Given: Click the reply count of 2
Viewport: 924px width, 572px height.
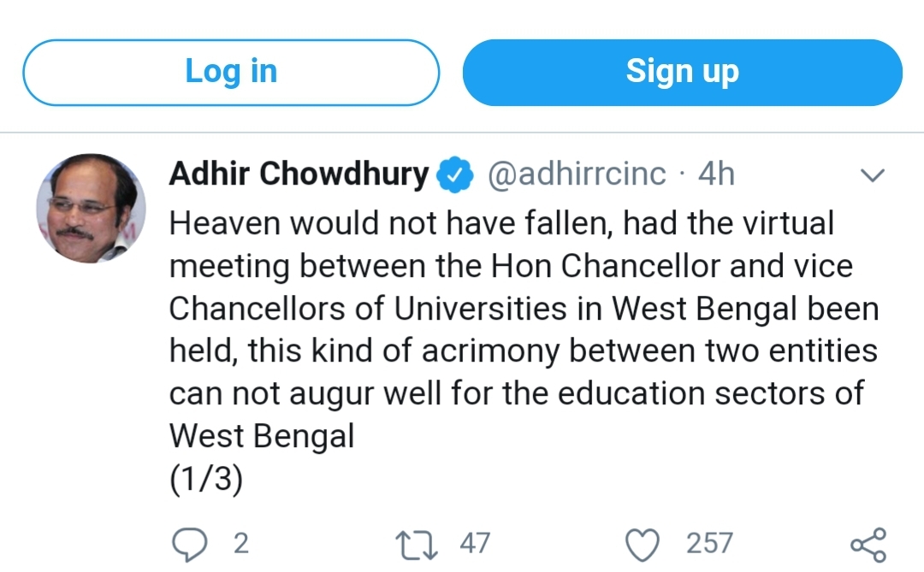Looking at the screenshot, I should point(240,543).
